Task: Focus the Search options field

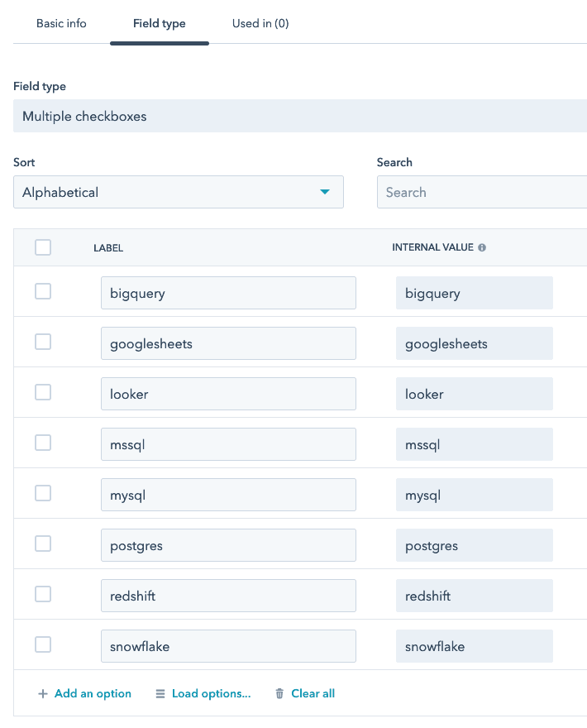Action: tap(481, 193)
